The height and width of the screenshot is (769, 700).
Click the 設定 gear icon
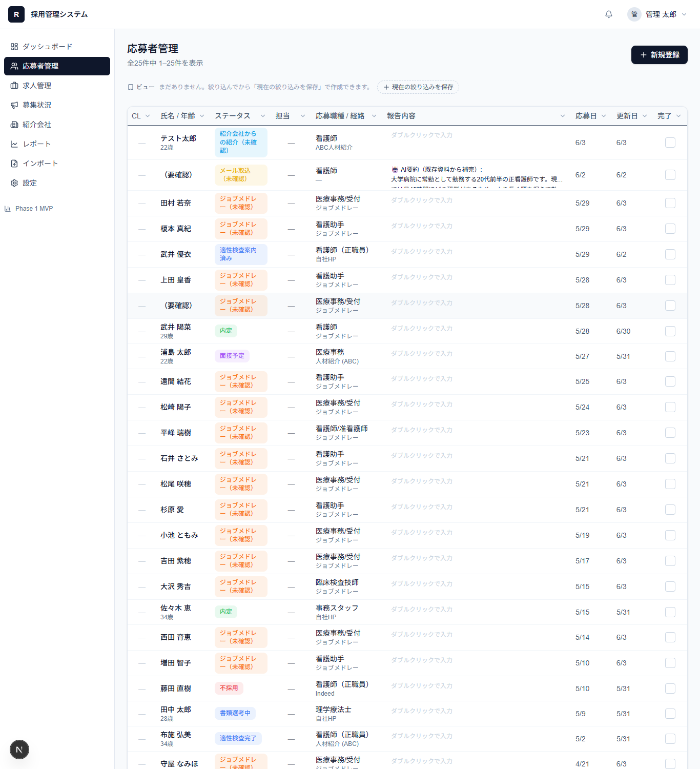(14, 183)
